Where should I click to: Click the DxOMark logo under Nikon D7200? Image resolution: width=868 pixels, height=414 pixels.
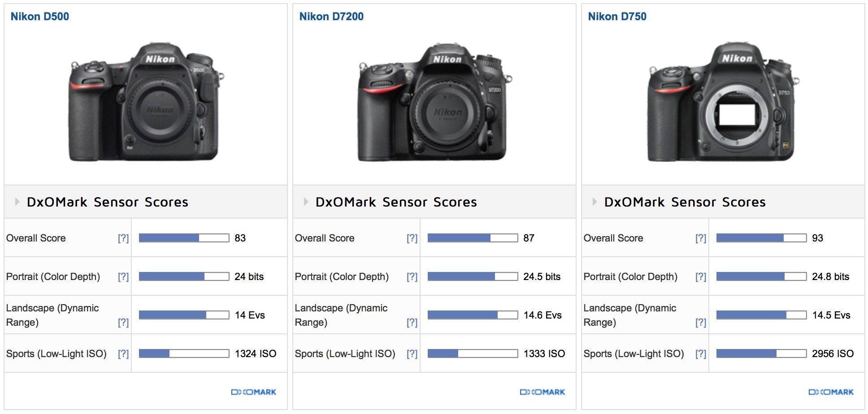pyautogui.click(x=542, y=392)
